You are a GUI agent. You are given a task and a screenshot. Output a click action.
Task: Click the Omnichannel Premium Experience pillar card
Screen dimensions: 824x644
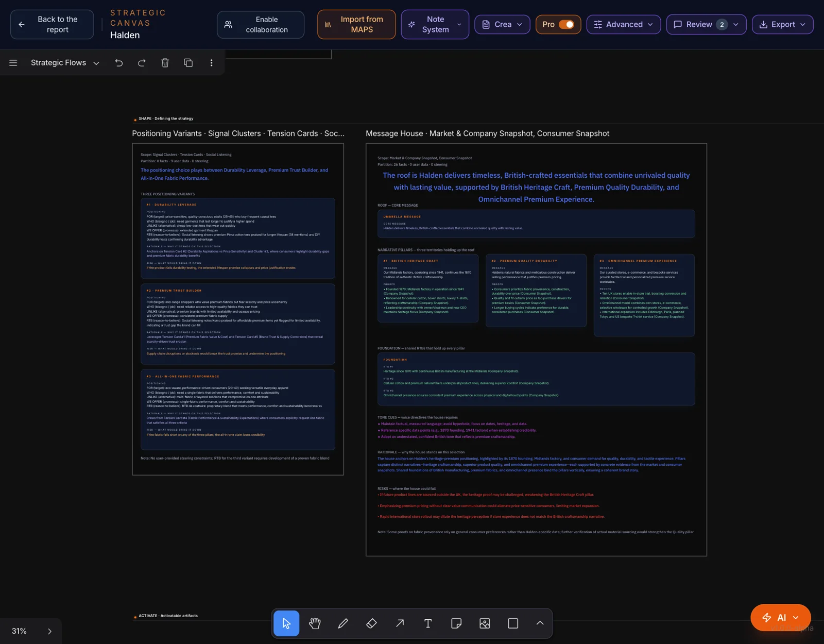644,295
